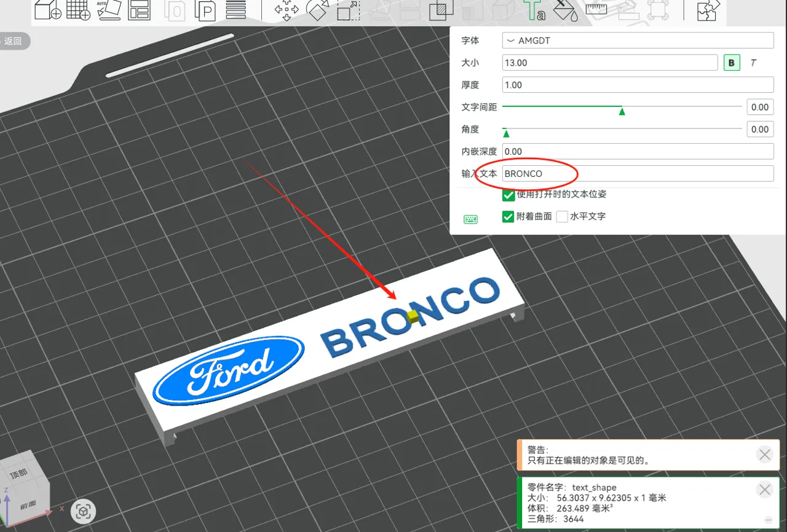Close the 警告 warning notification

click(x=765, y=455)
